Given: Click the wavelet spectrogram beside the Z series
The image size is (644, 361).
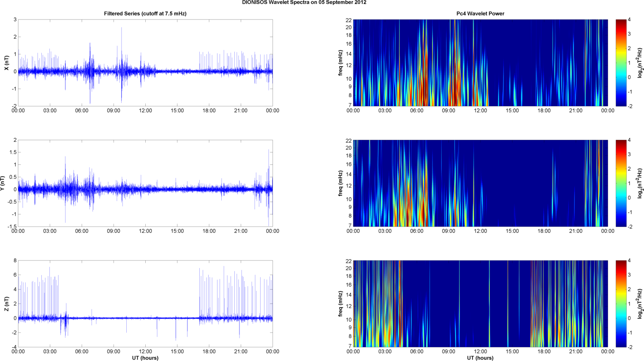Looking at the screenshot, I should (480, 304).
